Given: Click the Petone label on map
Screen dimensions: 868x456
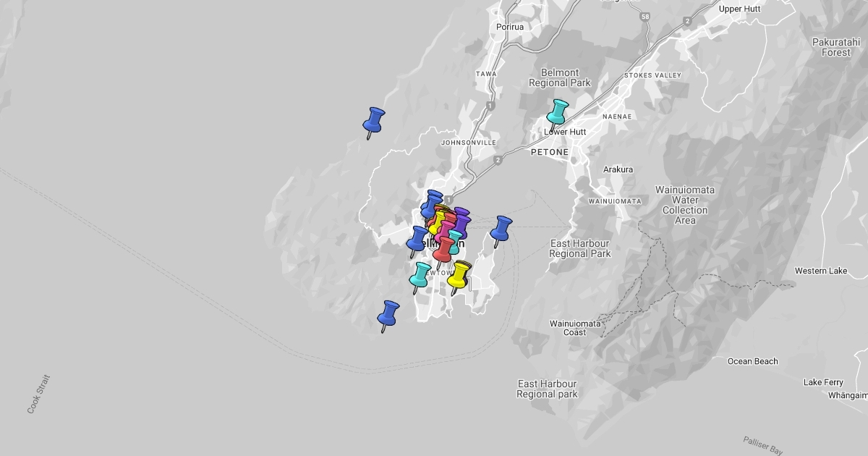Looking at the screenshot, I should tap(549, 152).
